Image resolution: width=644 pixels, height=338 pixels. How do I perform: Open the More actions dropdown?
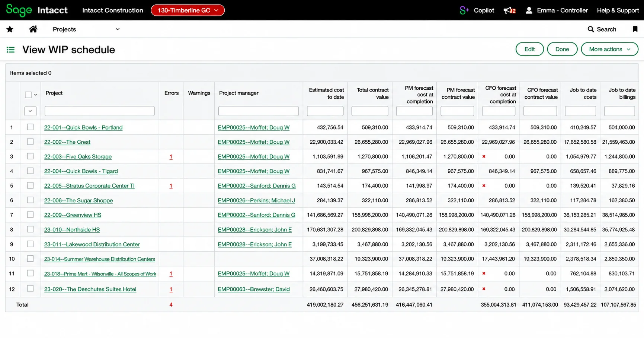[x=609, y=49]
